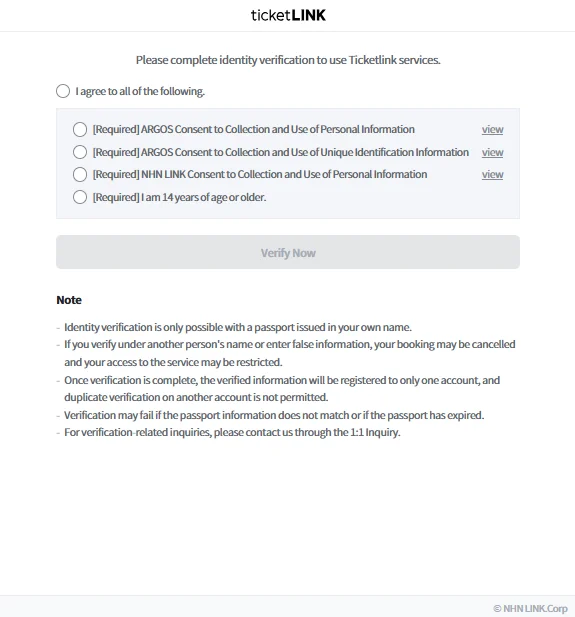
Task: Tick the 14 years or older circle
Action: tap(80, 197)
